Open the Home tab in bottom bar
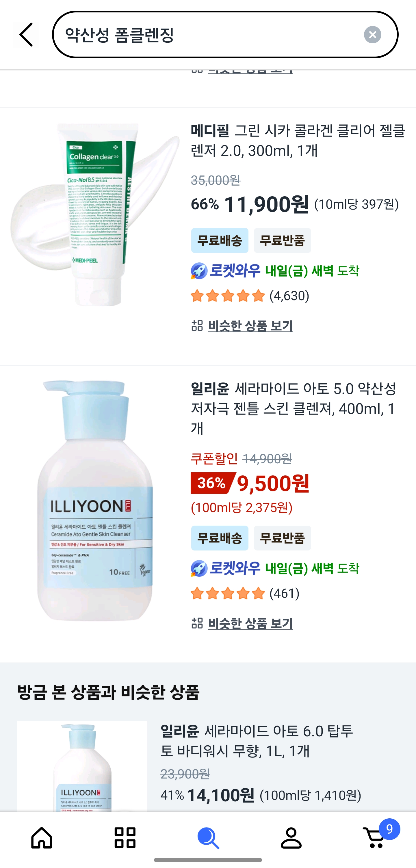The width and height of the screenshot is (416, 868). click(42, 837)
